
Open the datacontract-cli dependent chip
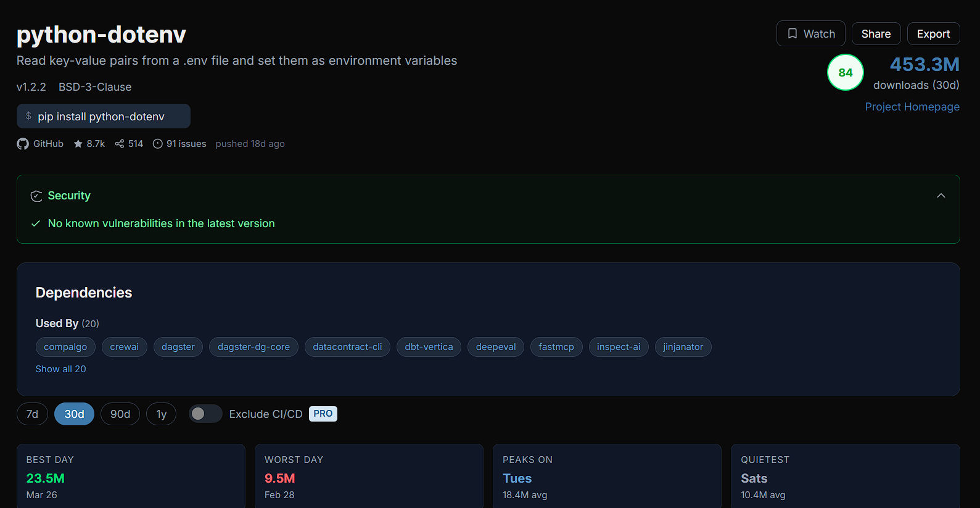[x=347, y=347]
